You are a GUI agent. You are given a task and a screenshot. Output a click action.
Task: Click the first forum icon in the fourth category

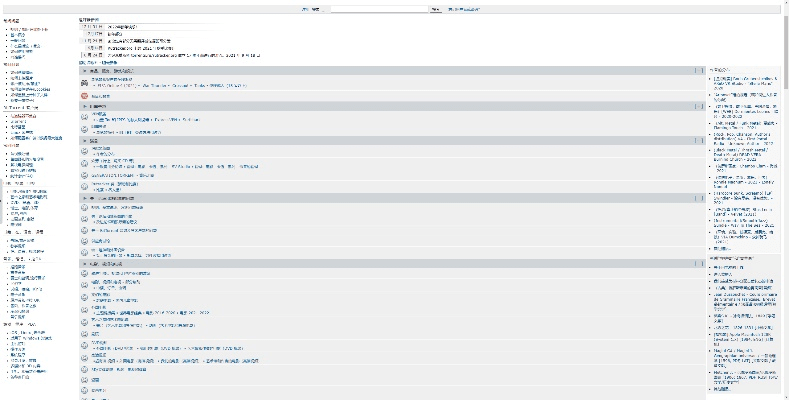pos(85,208)
